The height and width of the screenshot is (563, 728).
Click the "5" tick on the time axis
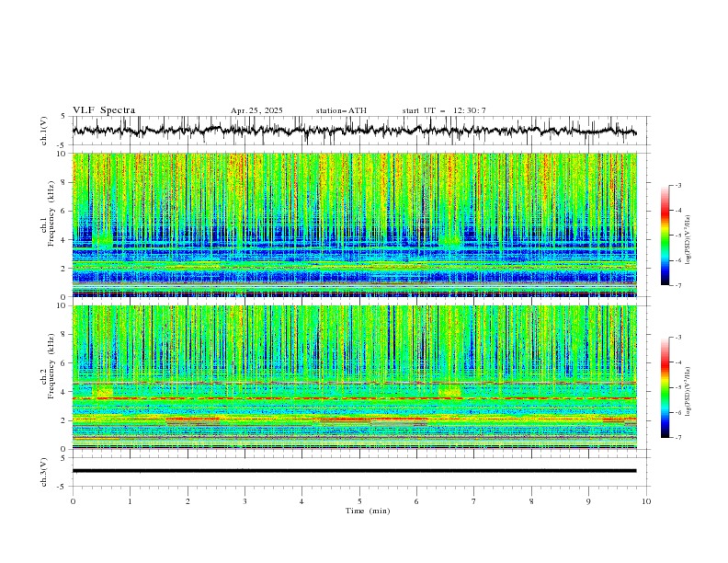coord(359,501)
